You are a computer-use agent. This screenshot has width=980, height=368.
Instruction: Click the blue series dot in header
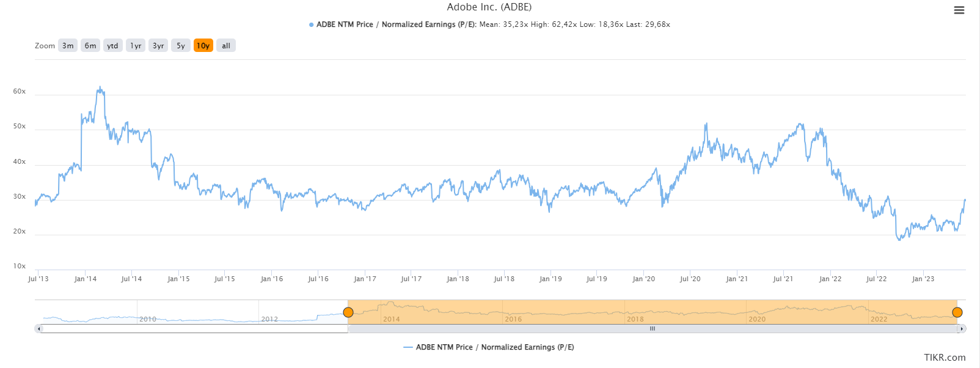(312, 25)
